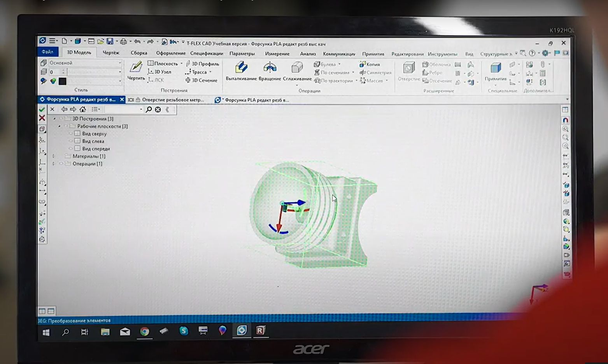Open the Трасса dropdown arrow

click(210, 72)
